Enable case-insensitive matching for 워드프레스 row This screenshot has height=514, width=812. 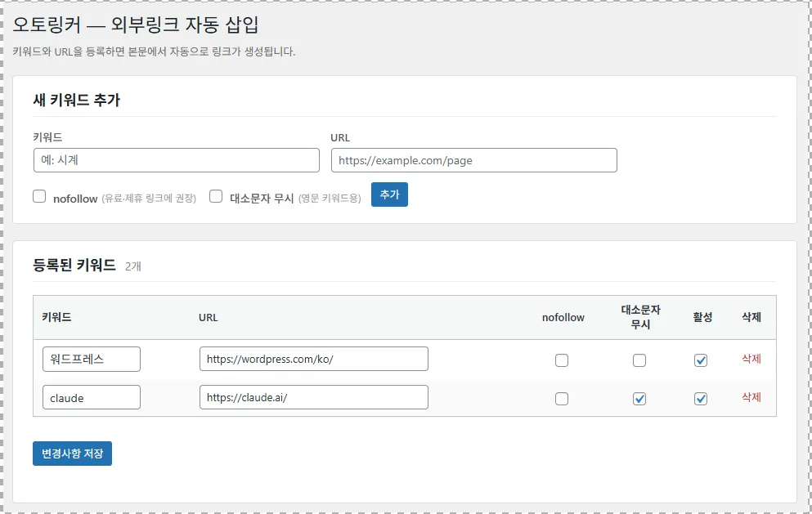tap(639, 360)
